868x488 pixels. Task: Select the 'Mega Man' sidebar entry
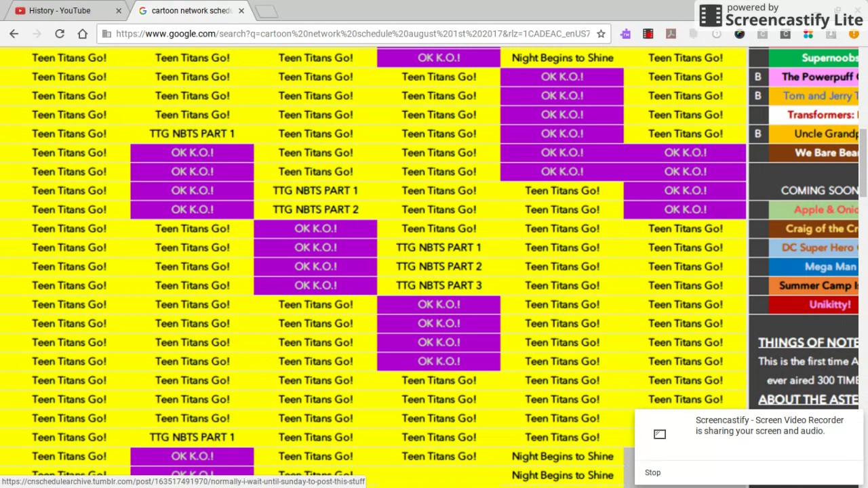point(814,266)
